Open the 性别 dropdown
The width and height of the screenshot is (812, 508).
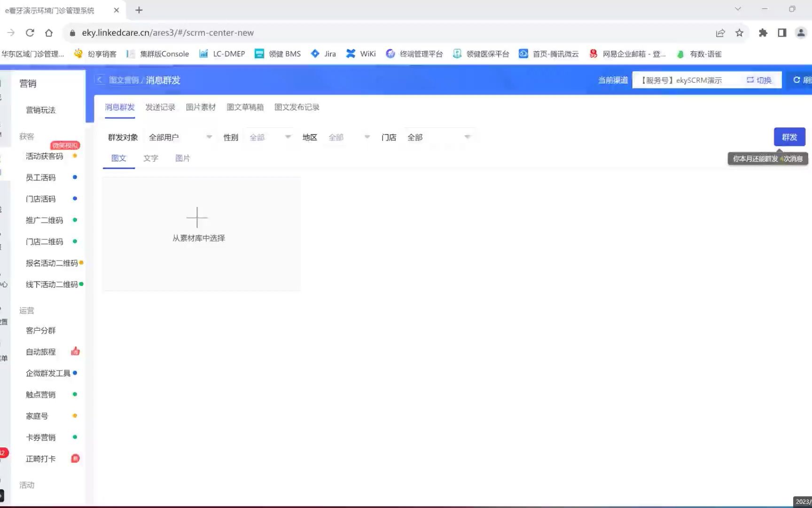pyautogui.click(x=270, y=137)
